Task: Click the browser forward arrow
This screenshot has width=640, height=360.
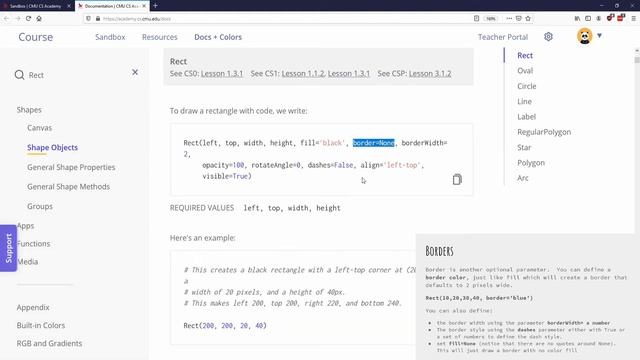Action: tap(17, 18)
